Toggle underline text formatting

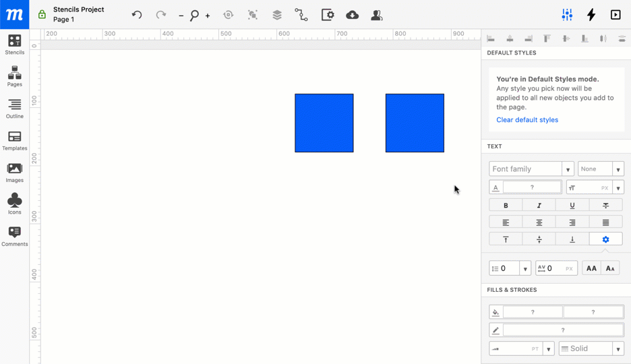tap(572, 205)
